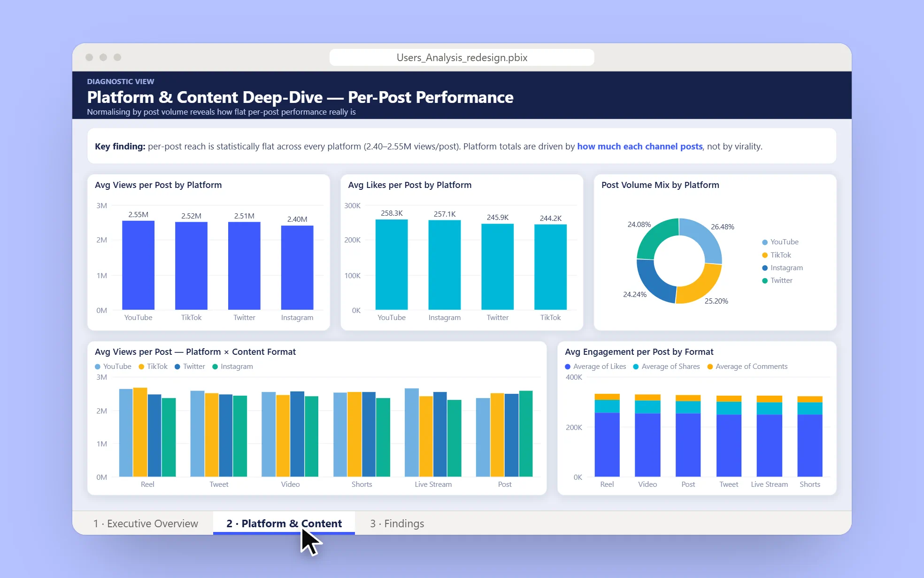This screenshot has width=924, height=578.
Task: Click TikTok legend dot in Post Volume Mix
Action: coord(765,255)
